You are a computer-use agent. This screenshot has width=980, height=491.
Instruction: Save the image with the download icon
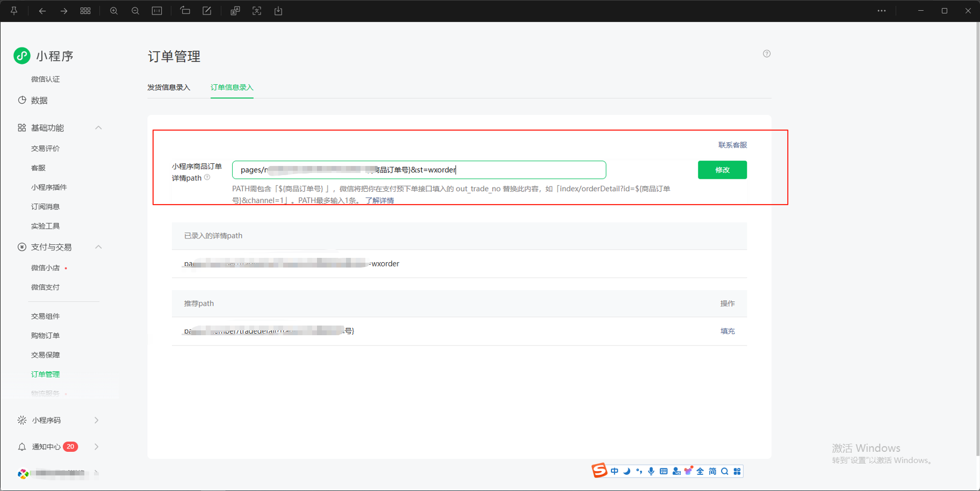(278, 11)
